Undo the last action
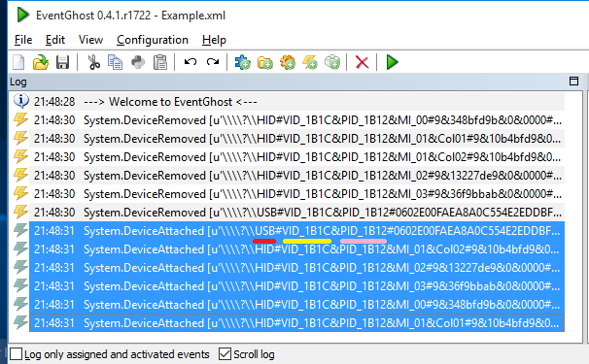 [x=191, y=62]
